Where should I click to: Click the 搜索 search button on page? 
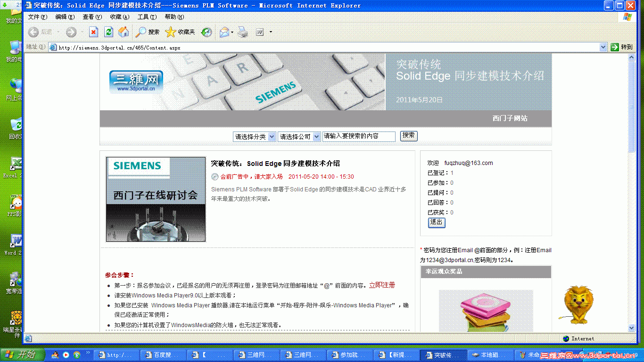(409, 136)
